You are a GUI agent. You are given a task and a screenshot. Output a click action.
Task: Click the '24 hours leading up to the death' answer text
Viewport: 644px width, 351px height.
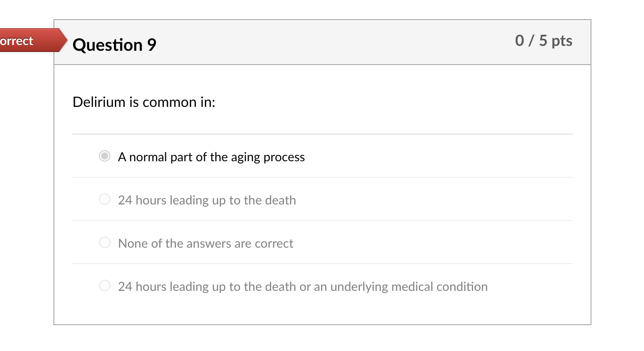[x=207, y=200]
